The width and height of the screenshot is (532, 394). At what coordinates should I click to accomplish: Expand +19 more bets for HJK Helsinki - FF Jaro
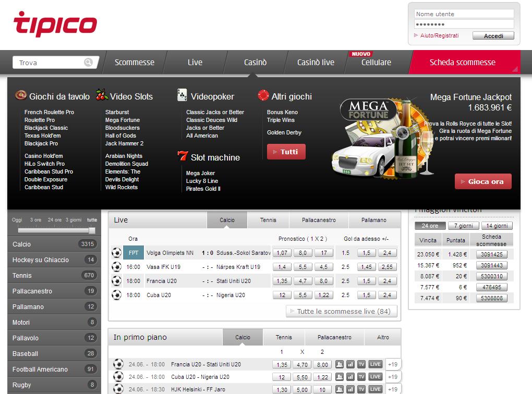click(x=393, y=389)
